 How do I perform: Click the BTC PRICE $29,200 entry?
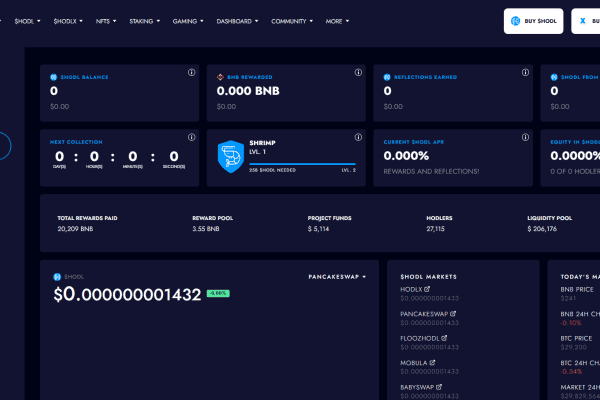coord(576,343)
